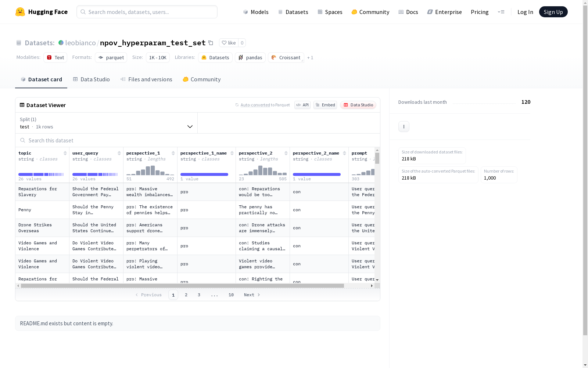Go to page 2 of the dataset

pos(186,295)
